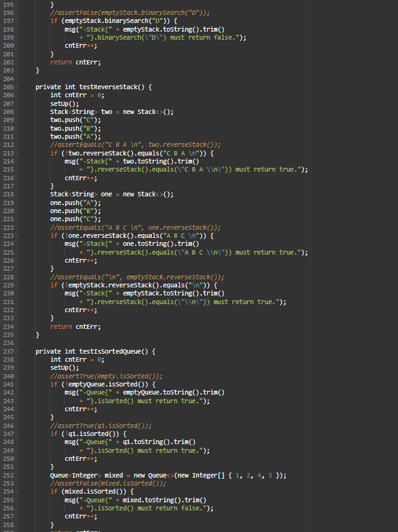Screen dimensions: 398x532
Task: Click 'if (!q1.isSorted()) {' statement
Action: (88, 434)
